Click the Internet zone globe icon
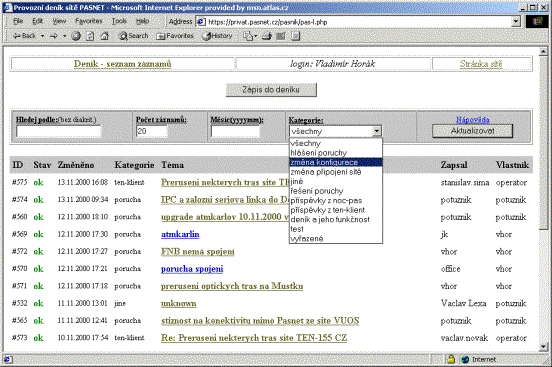552x367 pixels. (465, 359)
